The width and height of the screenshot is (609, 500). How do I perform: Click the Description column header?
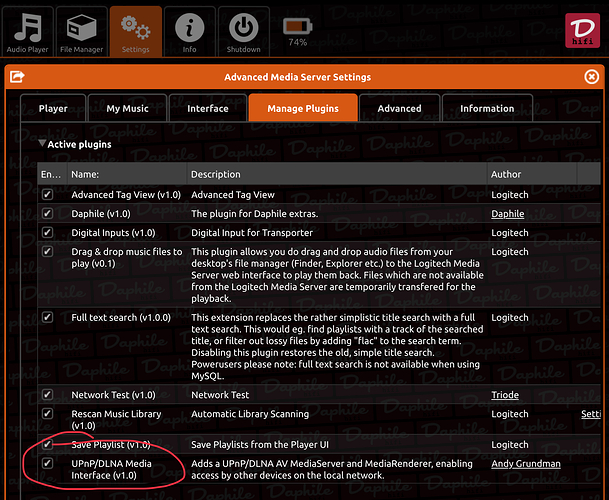(337, 174)
